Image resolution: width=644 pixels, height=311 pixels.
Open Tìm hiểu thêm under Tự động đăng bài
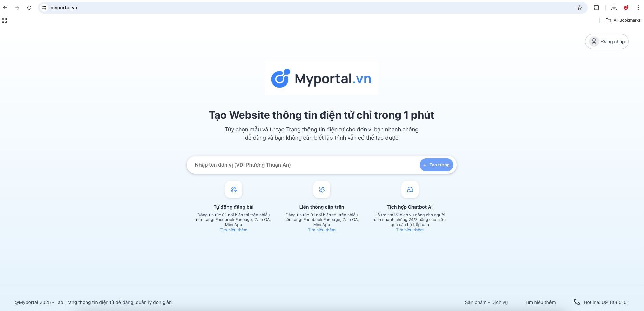pyautogui.click(x=234, y=230)
